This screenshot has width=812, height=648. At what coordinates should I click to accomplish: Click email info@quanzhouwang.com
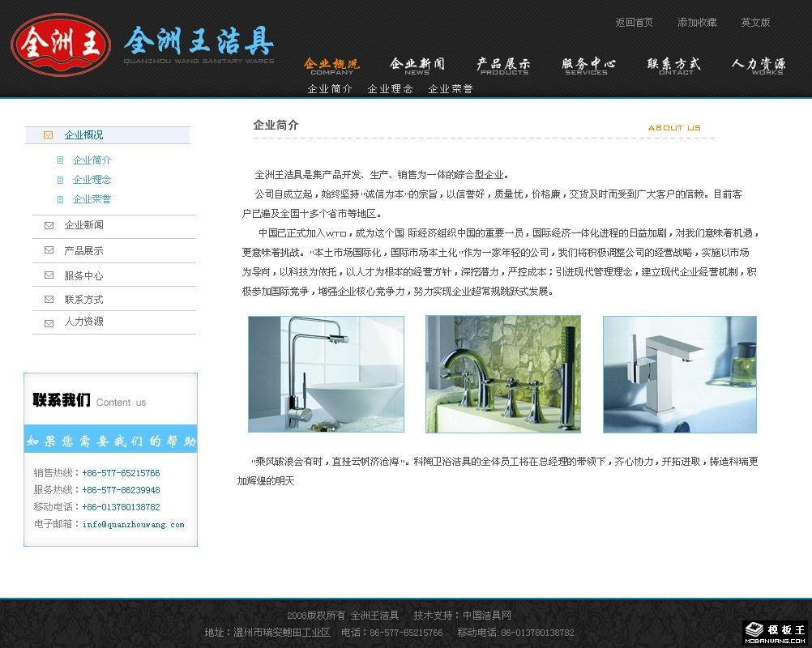pyautogui.click(x=134, y=524)
